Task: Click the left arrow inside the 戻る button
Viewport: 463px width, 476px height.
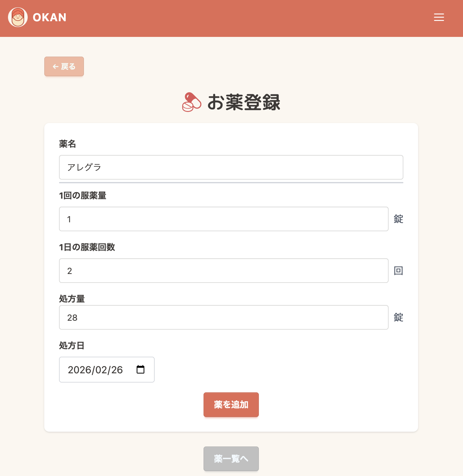Action: [x=55, y=66]
